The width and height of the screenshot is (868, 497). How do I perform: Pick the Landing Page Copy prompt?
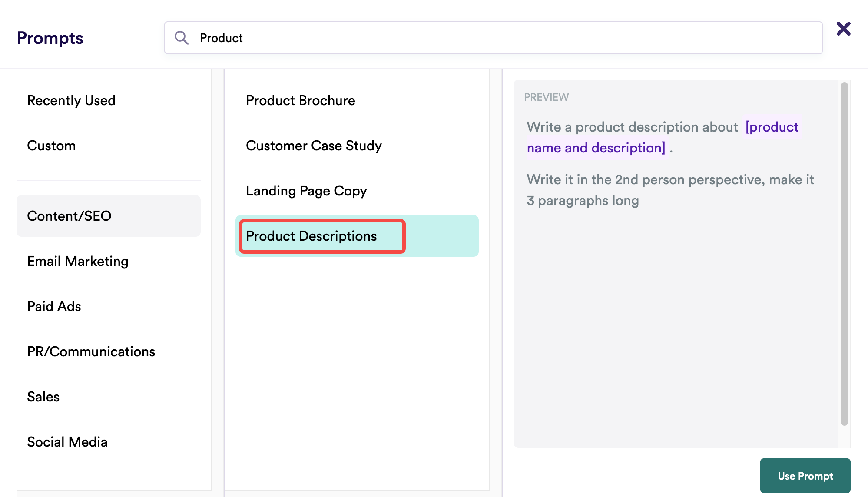pyautogui.click(x=306, y=191)
